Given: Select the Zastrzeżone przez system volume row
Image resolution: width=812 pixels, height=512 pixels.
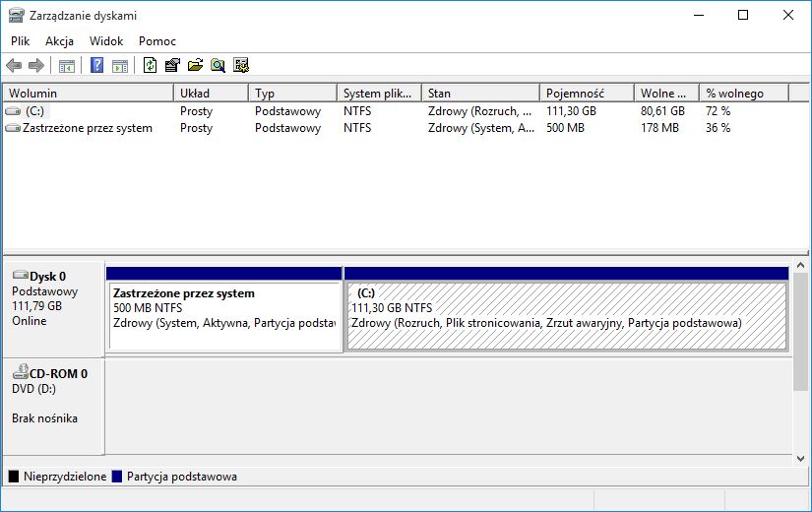Looking at the screenshot, I should [x=397, y=128].
